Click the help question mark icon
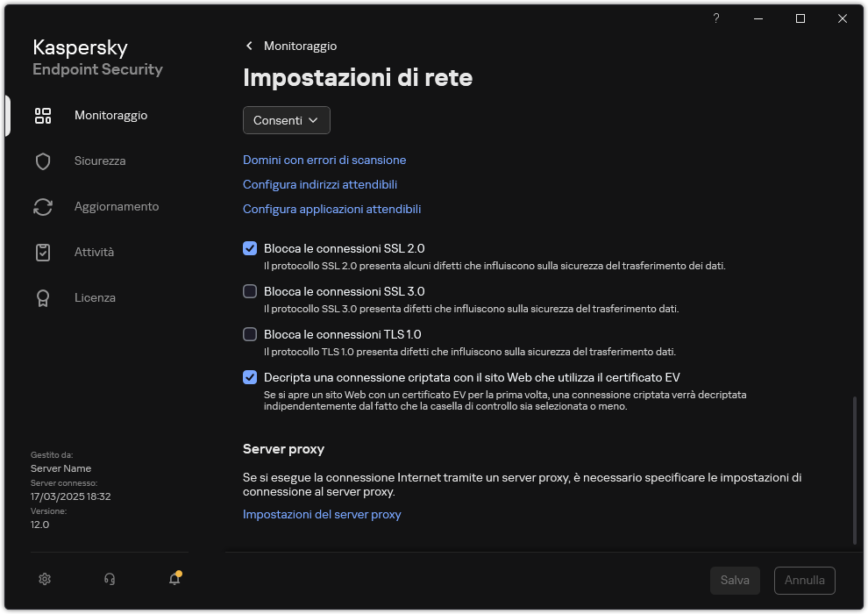The width and height of the screenshot is (868, 614). 715,18
